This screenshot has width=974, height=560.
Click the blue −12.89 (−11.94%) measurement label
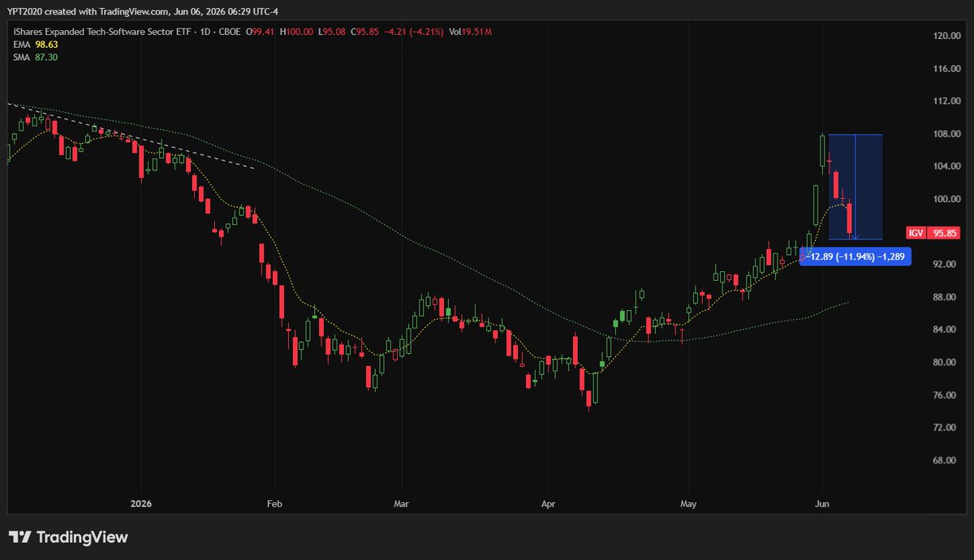tap(855, 256)
